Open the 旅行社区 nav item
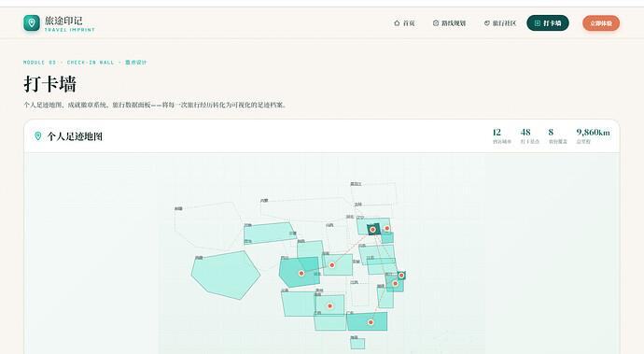Screen dimensions: 644x354 point(500,23)
